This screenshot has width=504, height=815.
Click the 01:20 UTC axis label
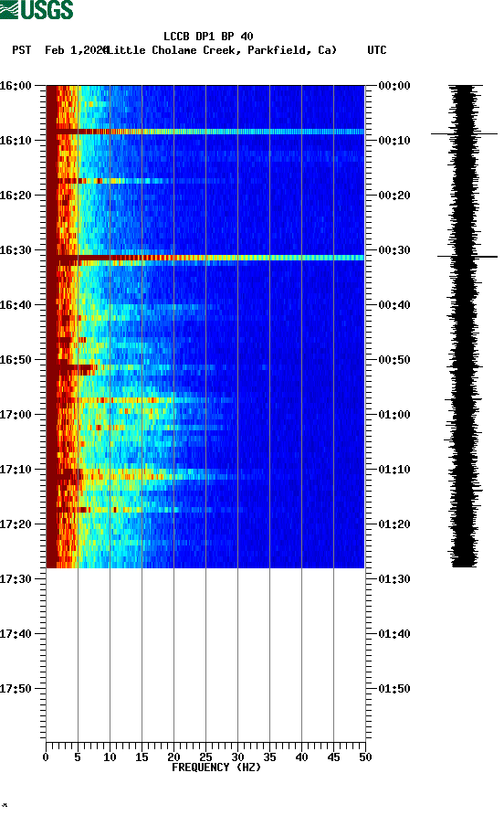(x=394, y=524)
